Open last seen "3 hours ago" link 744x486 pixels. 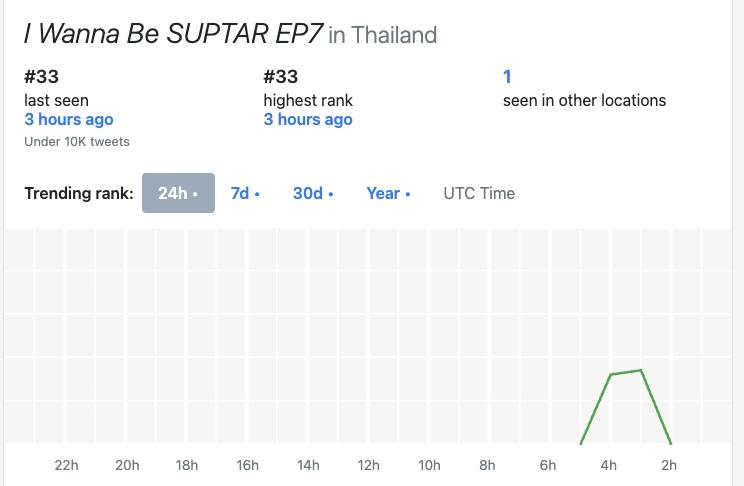click(x=69, y=120)
